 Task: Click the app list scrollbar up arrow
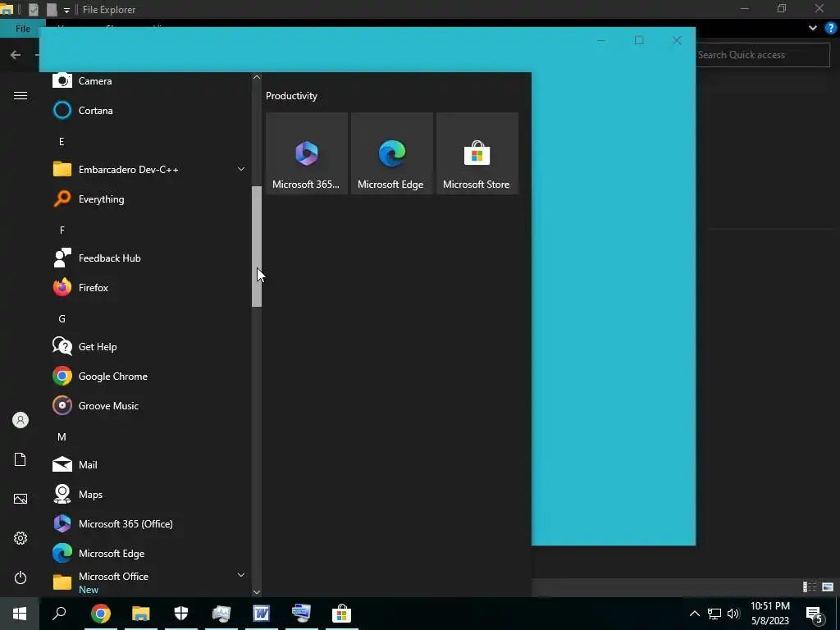pyautogui.click(x=257, y=77)
